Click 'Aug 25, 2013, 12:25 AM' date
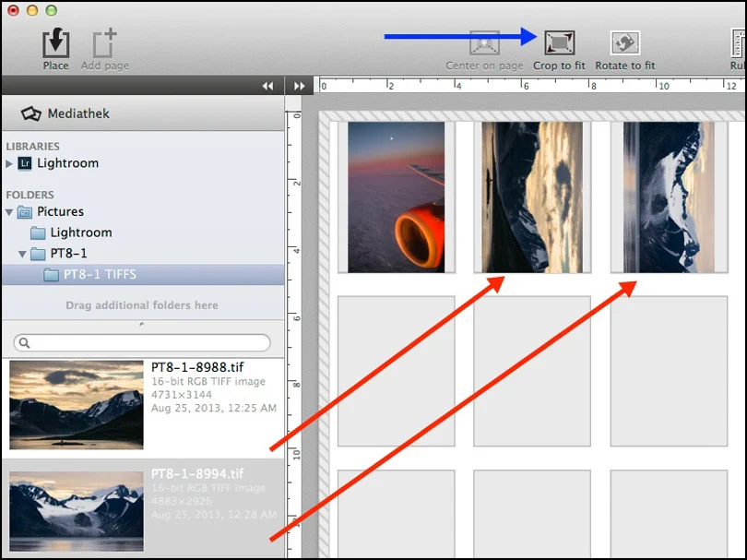This screenshot has height=560, width=747. point(214,408)
